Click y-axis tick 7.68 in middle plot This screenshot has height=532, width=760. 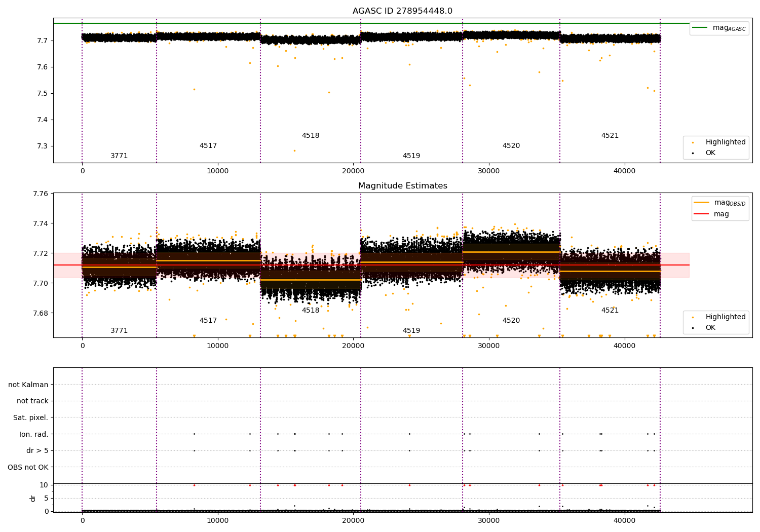[41, 313]
